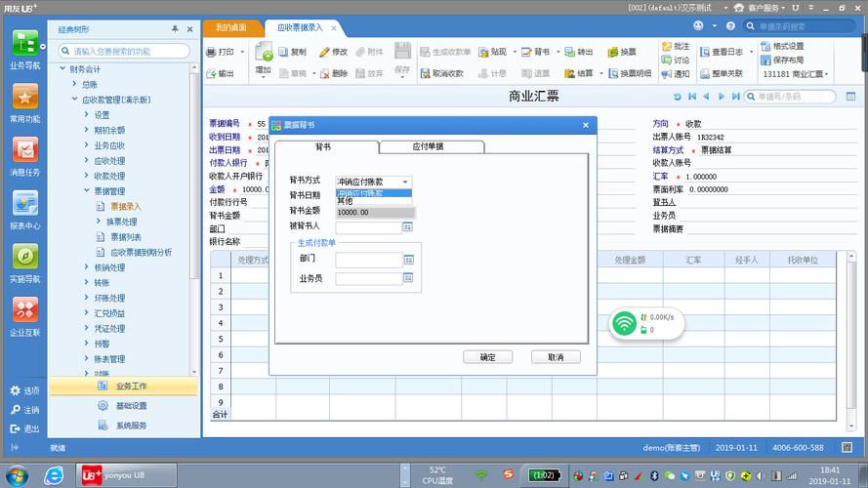Screen dimensions: 868x488
Task: Click the 修改 edit pencil icon
Action: coord(324,52)
